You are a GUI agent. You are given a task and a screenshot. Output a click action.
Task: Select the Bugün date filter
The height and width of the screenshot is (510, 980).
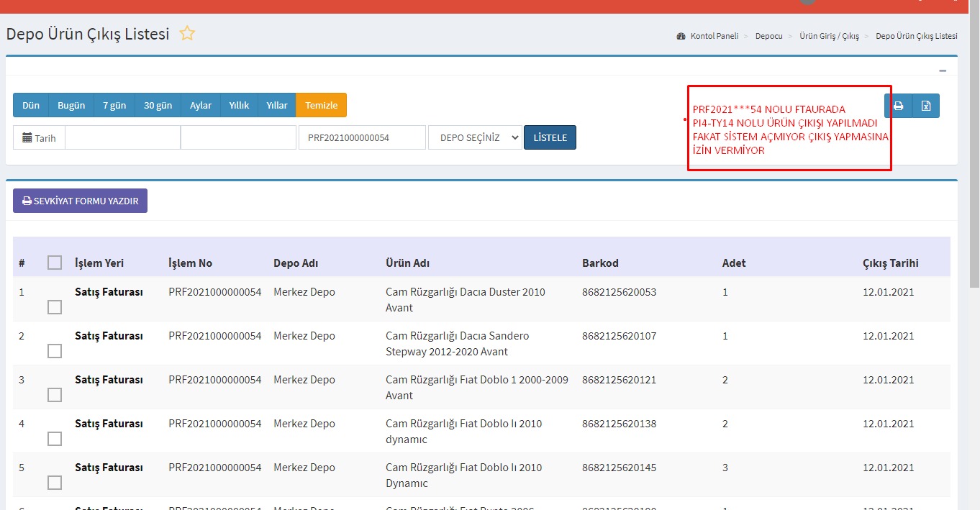coord(71,105)
